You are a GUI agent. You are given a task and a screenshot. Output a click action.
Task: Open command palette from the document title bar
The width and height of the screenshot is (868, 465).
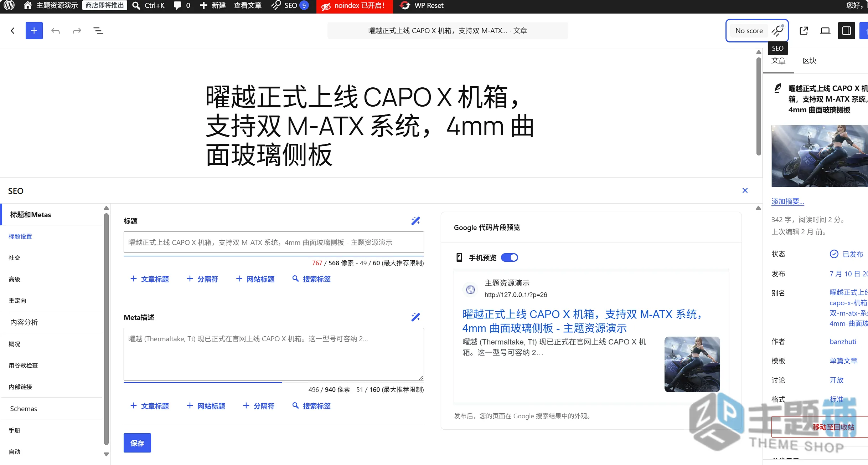(x=448, y=31)
